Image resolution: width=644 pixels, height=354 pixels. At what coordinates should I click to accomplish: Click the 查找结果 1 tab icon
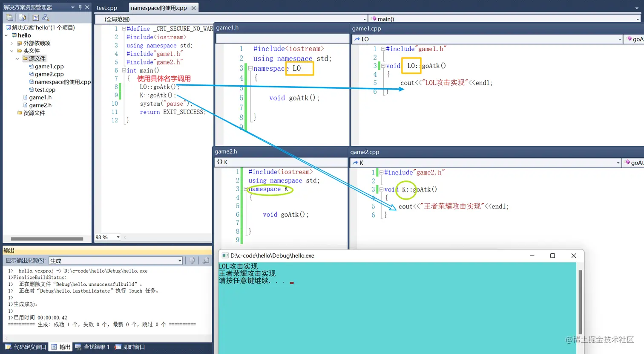pyautogui.click(x=78, y=347)
